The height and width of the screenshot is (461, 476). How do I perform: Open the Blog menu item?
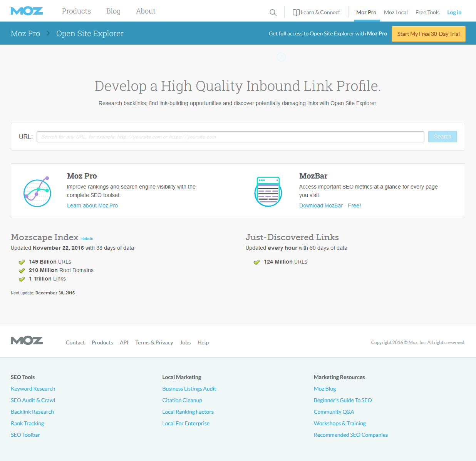tap(113, 11)
